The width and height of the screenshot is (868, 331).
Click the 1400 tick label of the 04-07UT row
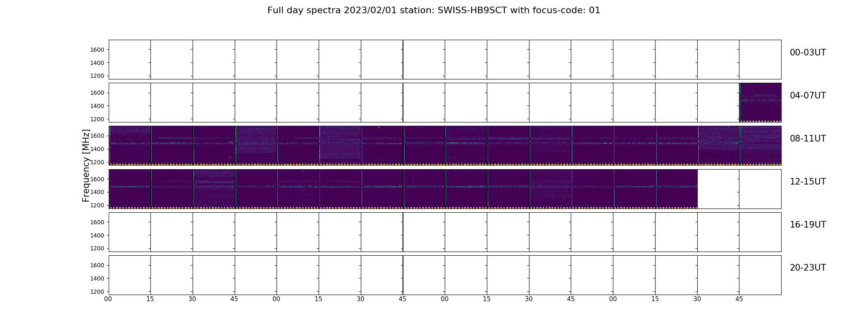pyautogui.click(x=97, y=106)
